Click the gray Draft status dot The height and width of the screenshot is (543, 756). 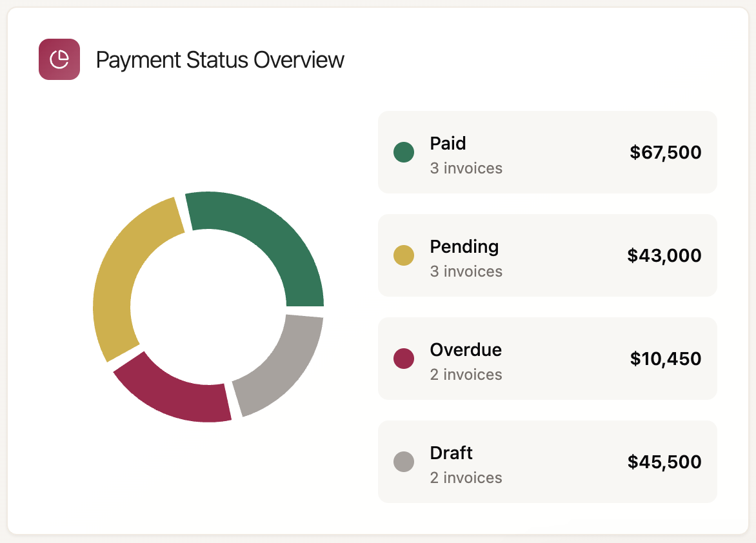tap(404, 462)
